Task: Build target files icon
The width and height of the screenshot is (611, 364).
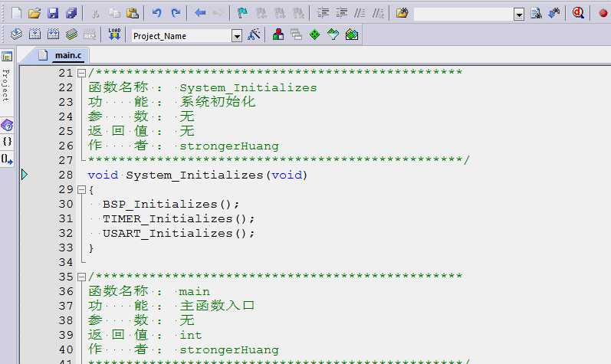Action: point(34,34)
